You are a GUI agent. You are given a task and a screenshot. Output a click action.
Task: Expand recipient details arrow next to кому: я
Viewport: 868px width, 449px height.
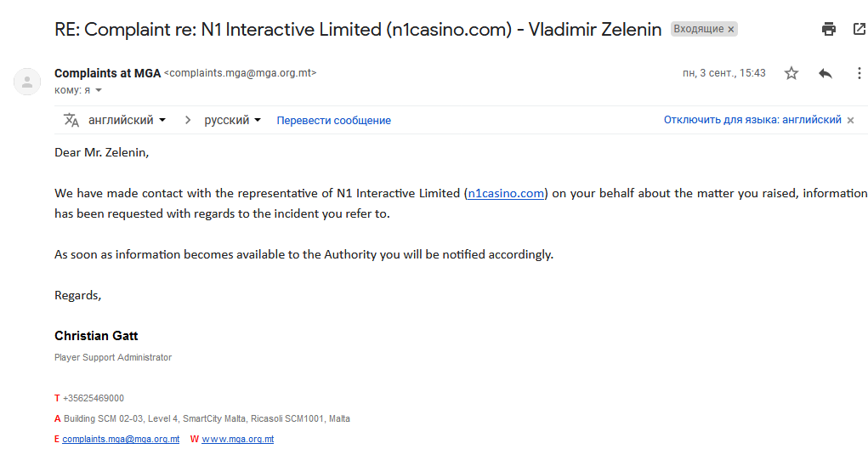[x=99, y=90]
